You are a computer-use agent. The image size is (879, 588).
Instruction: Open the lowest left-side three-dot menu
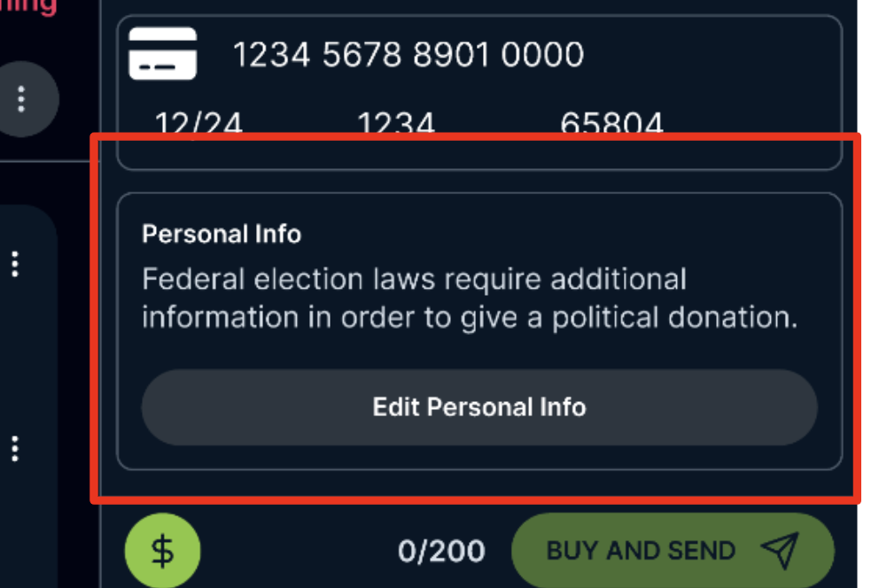coord(15,448)
